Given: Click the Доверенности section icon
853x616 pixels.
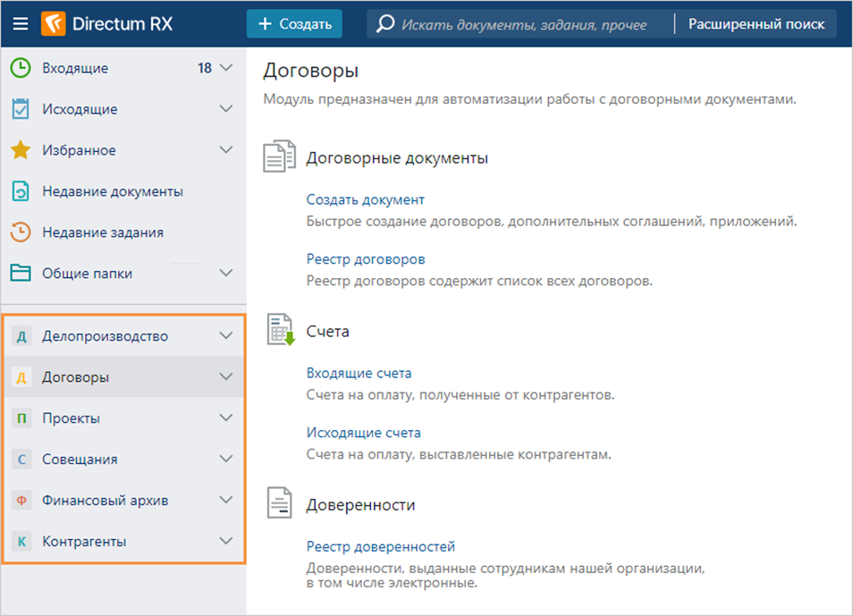Looking at the screenshot, I should [x=280, y=502].
